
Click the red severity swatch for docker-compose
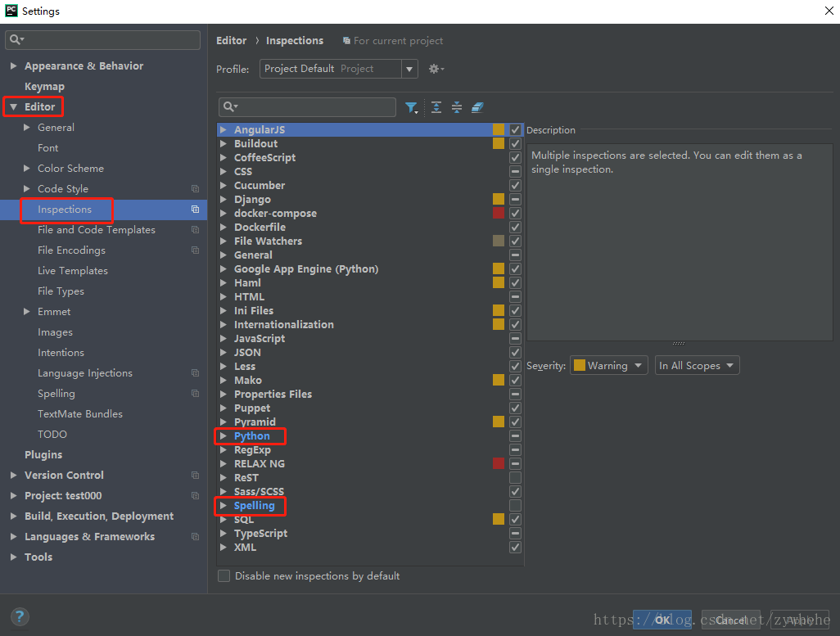pos(499,214)
